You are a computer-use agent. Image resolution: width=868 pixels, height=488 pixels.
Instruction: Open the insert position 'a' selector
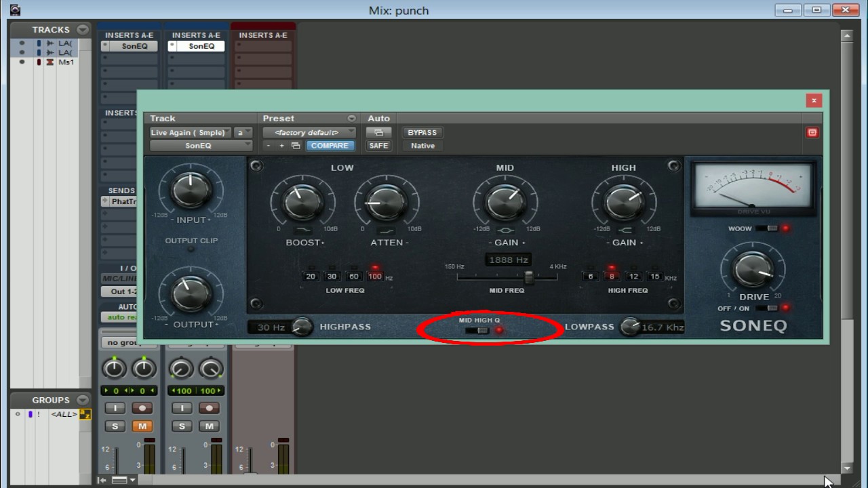click(x=243, y=133)
